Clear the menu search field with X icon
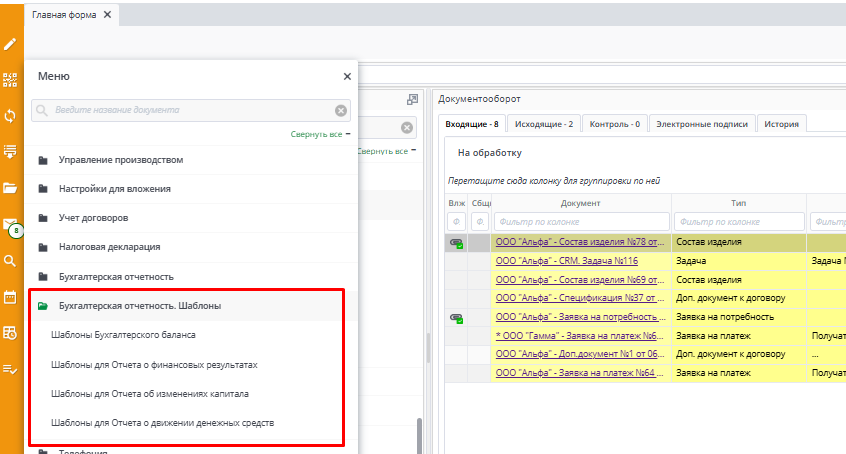The width and height of the screenshot is (846, 454). point(341,110)
